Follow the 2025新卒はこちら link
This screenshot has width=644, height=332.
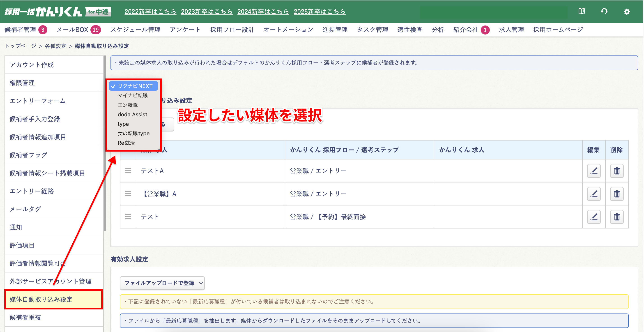pyautogui.click(x=320, y=12)
